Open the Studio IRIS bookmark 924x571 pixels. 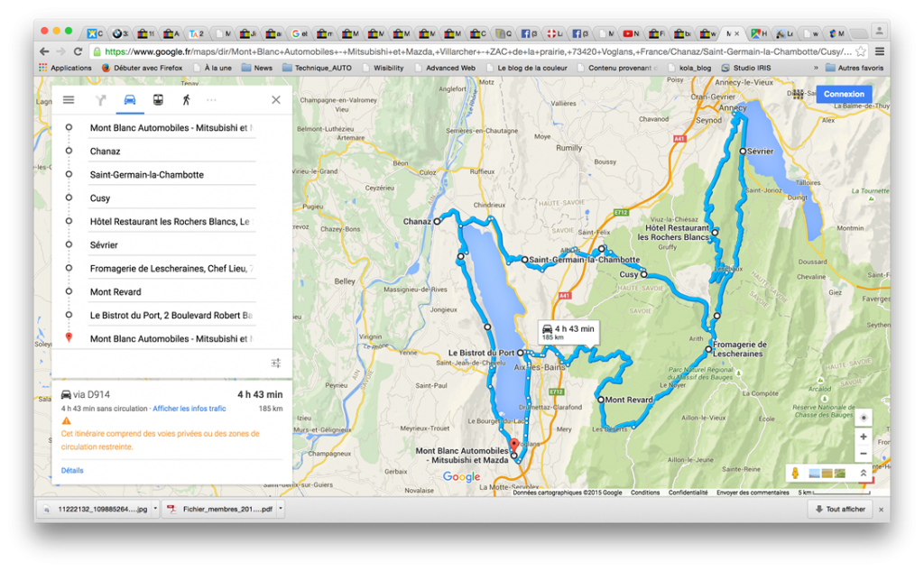coord(746,68)
